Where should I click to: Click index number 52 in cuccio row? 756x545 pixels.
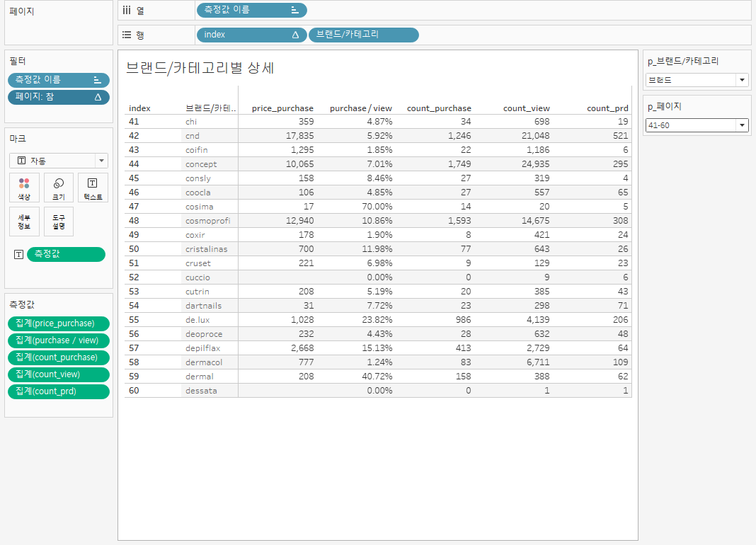point(134,277)
